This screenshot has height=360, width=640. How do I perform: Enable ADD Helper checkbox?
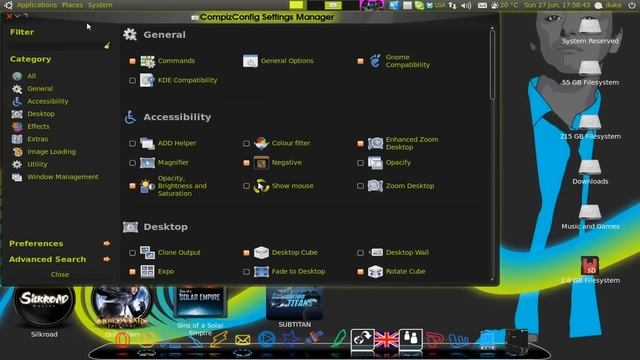click(132, 143)
